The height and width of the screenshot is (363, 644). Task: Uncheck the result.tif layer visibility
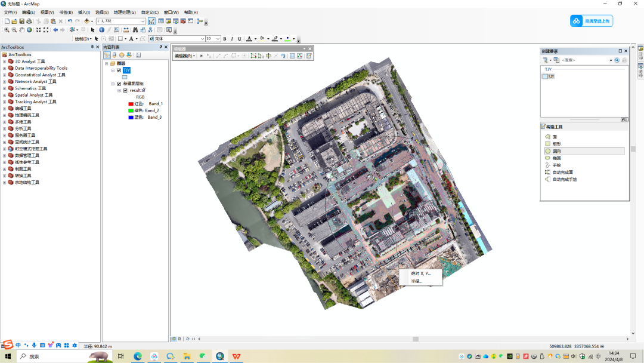coord(126,90)
